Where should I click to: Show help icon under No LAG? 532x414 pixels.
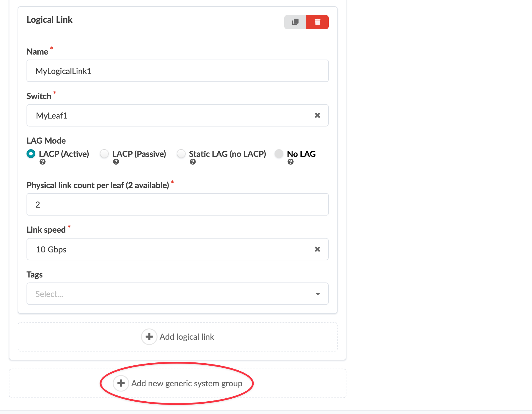(x=290, y=162)
